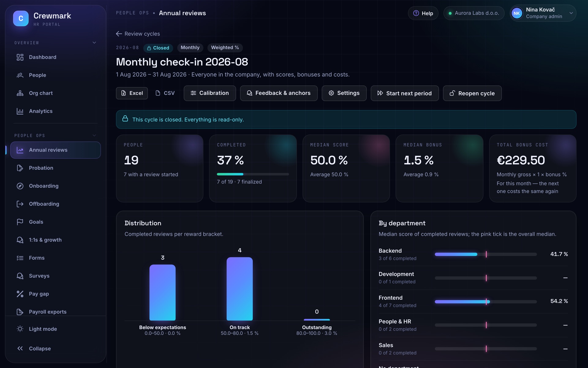Open the Nina Kovač account dropdown
588x368 pixels.
tap(543, 13)
